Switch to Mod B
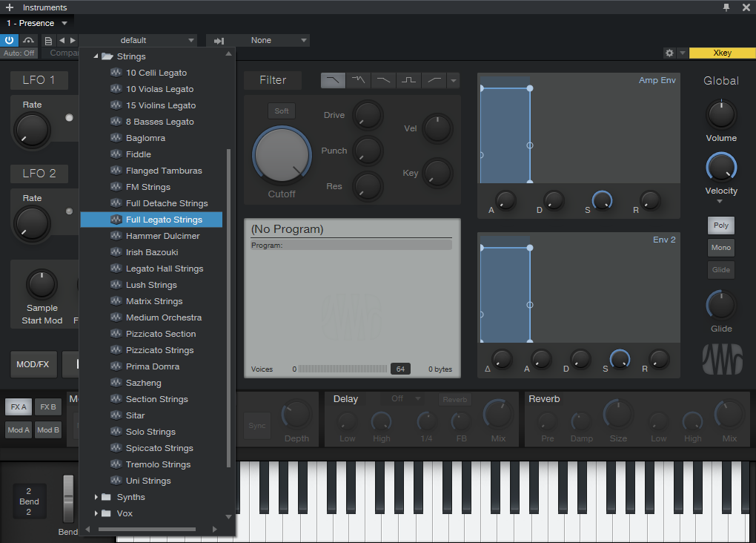The width and height of the screenshot is (756, 543). 47,430
